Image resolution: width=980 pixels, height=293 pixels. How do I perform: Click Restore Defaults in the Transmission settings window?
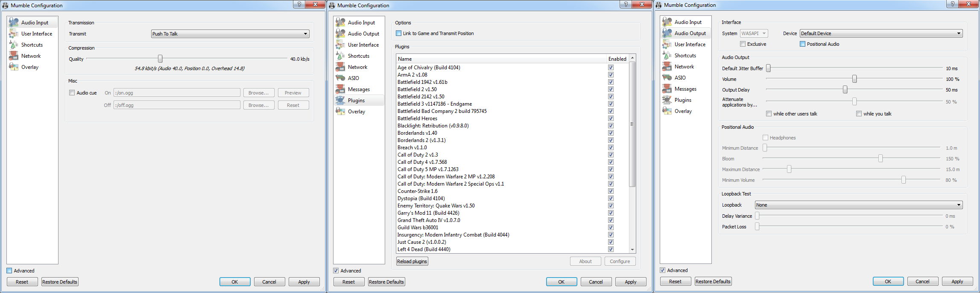[x=60, y=282]
